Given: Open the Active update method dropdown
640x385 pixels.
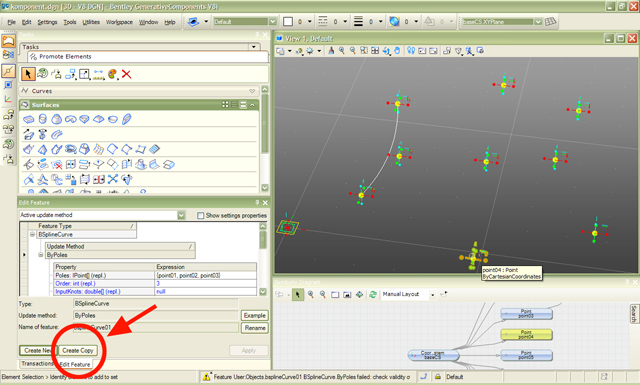Looking at the screenshot, I should tap(181, 215).
